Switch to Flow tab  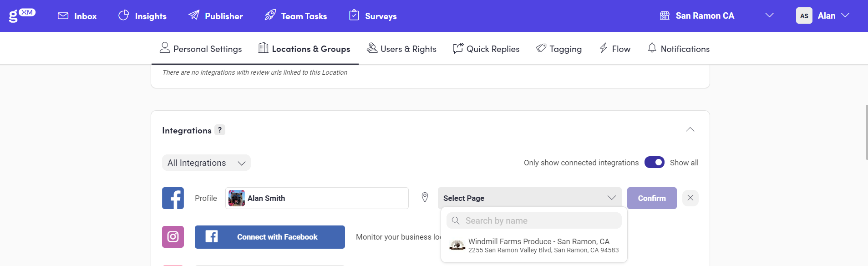point(615,48)
